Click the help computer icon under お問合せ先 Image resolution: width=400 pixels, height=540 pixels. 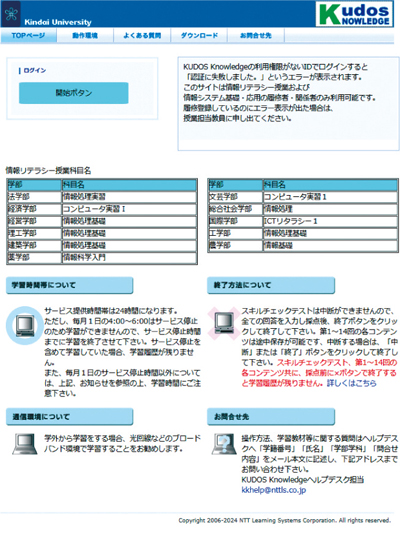[224, 444]
